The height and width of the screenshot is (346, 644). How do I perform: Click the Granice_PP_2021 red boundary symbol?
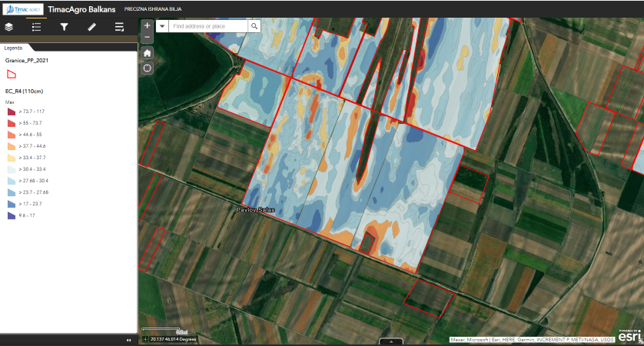coord(11,74)
